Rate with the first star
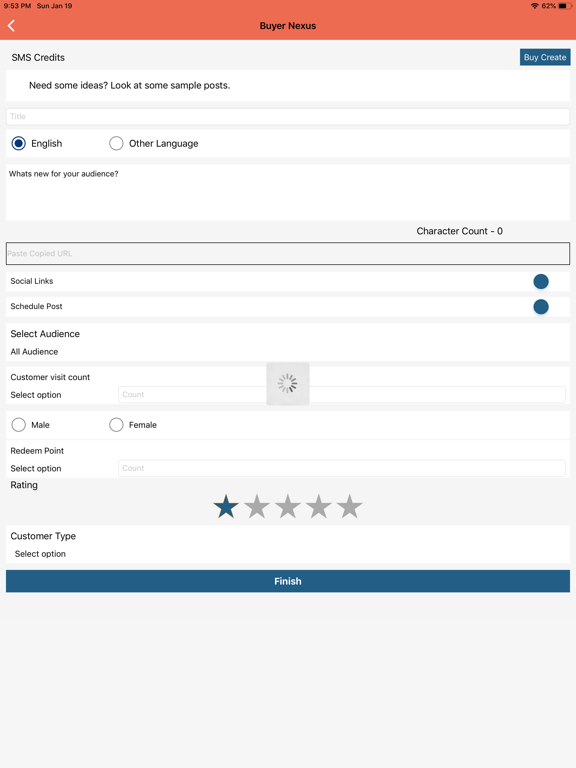The image size is (576, 768). [x=226, y=506]
